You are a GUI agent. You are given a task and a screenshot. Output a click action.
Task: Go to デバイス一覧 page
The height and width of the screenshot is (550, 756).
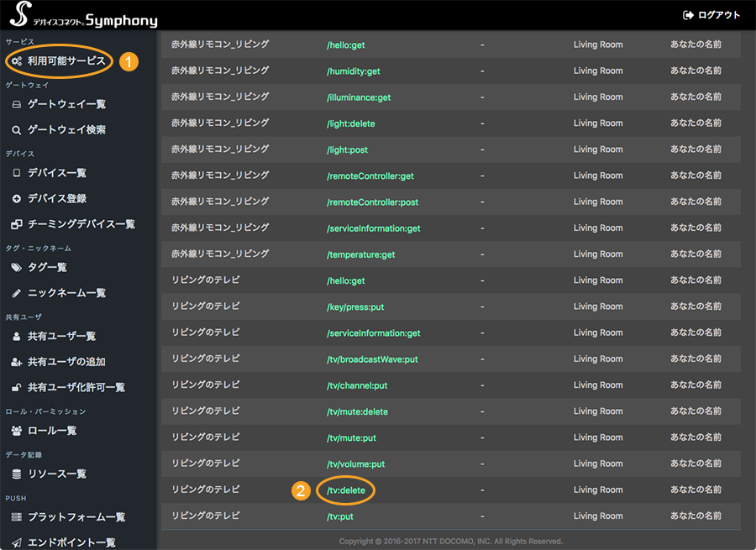point(57,173)
